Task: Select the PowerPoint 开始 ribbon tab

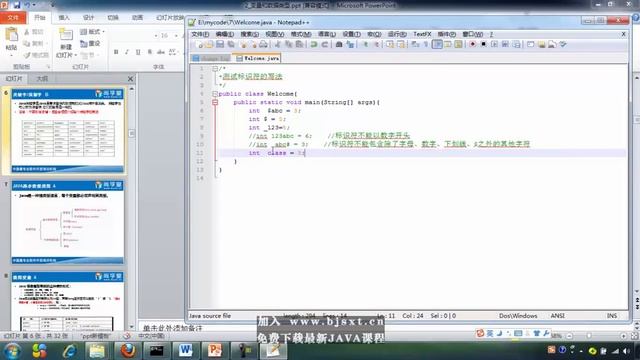Action: click(40, 18)
